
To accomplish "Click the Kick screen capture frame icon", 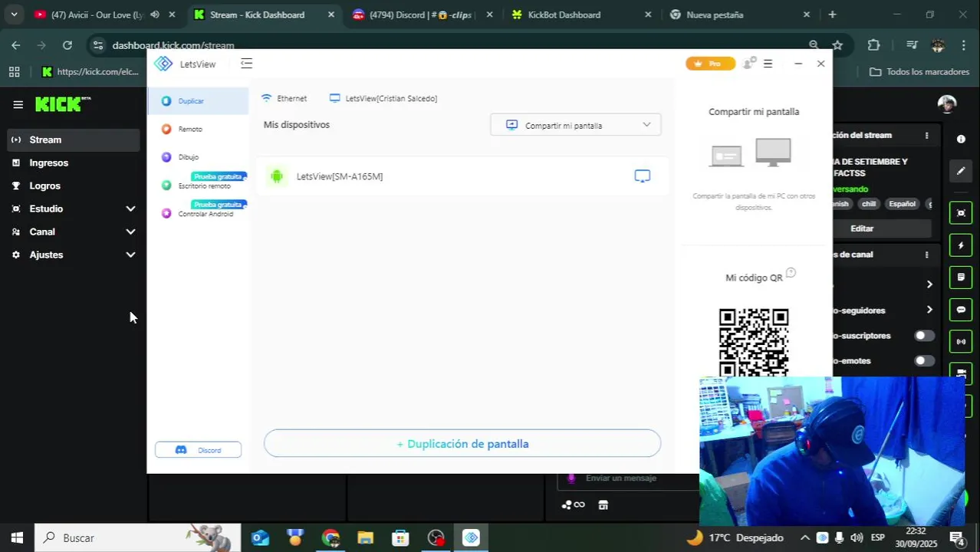I will pyautogui.click(x=961, y=213).
